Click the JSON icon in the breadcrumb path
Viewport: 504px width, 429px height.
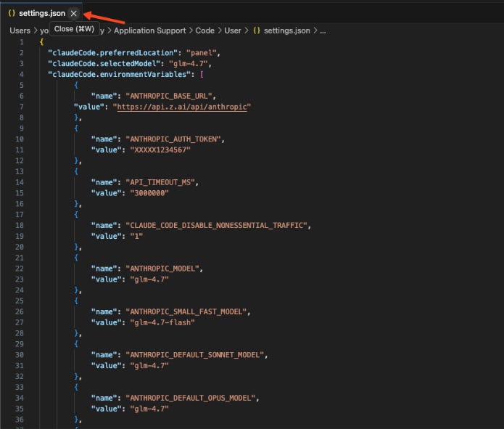point(257,30)
